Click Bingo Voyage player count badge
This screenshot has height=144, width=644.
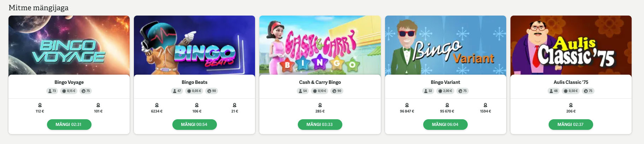point(52,91)
